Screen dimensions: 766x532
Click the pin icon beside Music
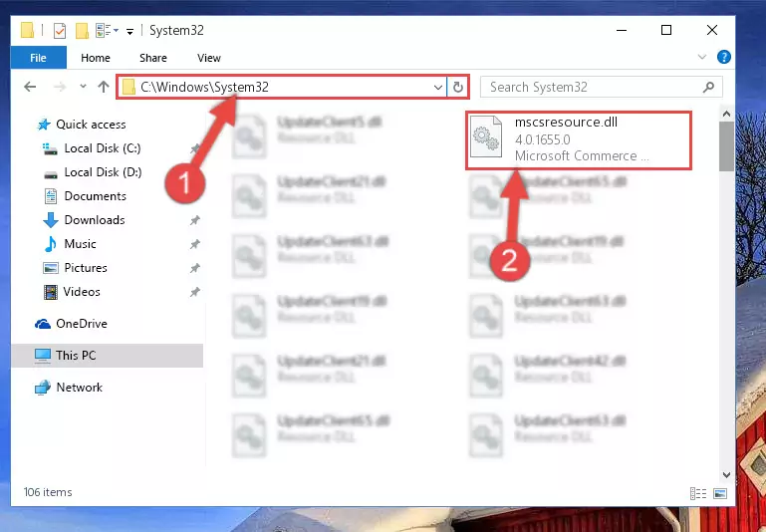pyautogui.click(x=195, y=244)
